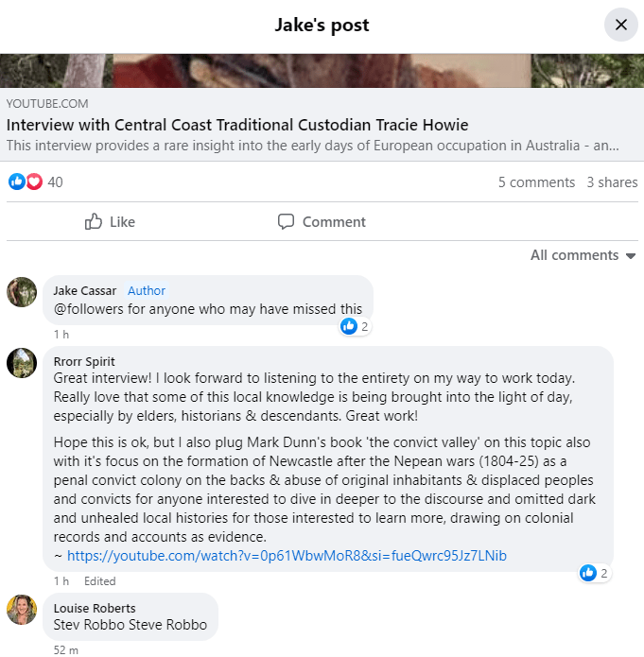Click the blue like reaction icon beside 40
644x657 pixels.
(16, 182)
